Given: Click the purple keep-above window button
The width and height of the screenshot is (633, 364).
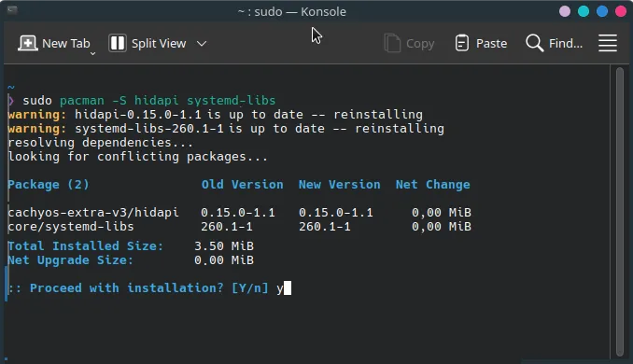Looking at the screenshot, I should [565, 11].
